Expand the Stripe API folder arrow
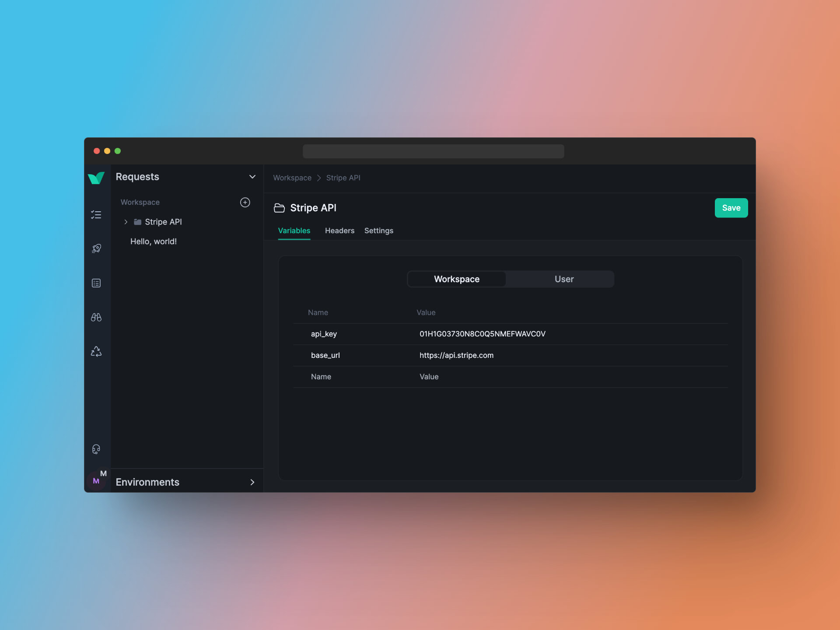The height and width of the screenshot is (630, 840). (126, 222)
